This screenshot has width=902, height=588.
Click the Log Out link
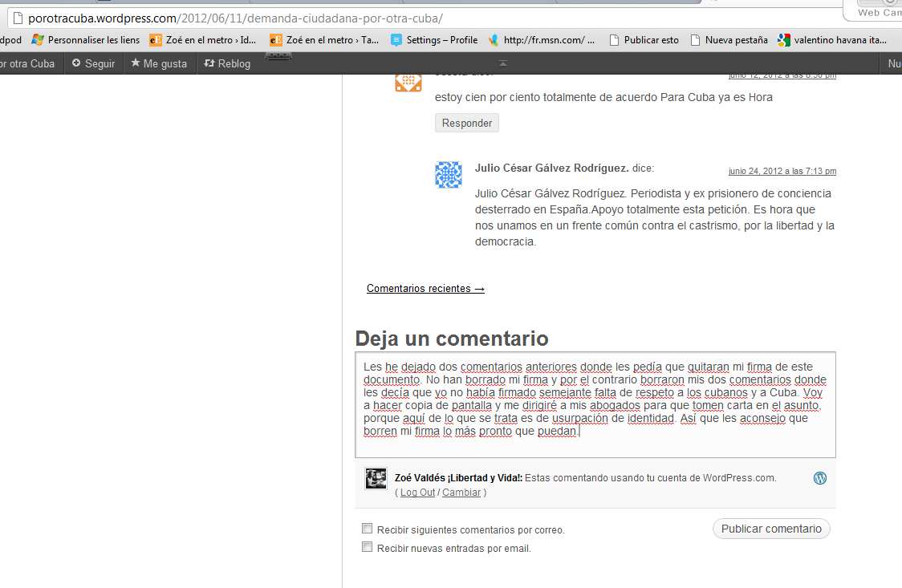tap(417, 493)
